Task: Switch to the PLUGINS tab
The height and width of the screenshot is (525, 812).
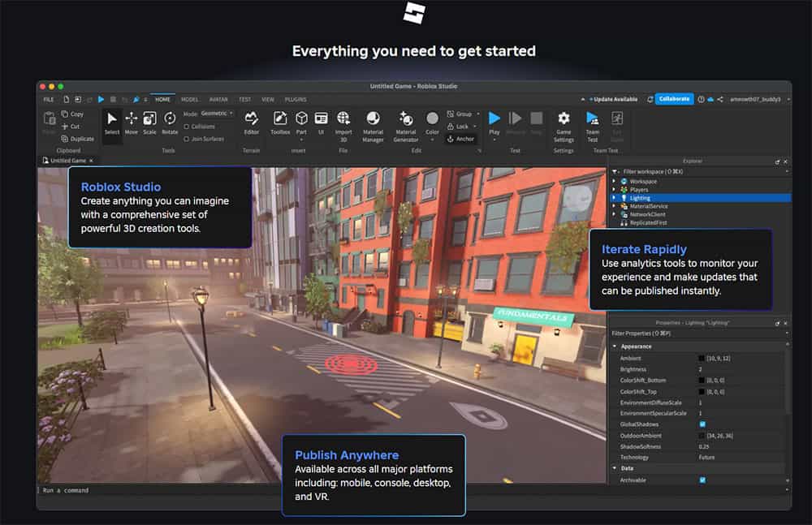Action: point(296,100)
